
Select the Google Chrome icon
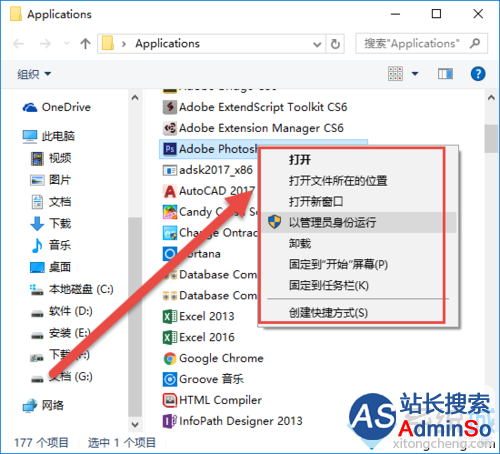(170, 359)
